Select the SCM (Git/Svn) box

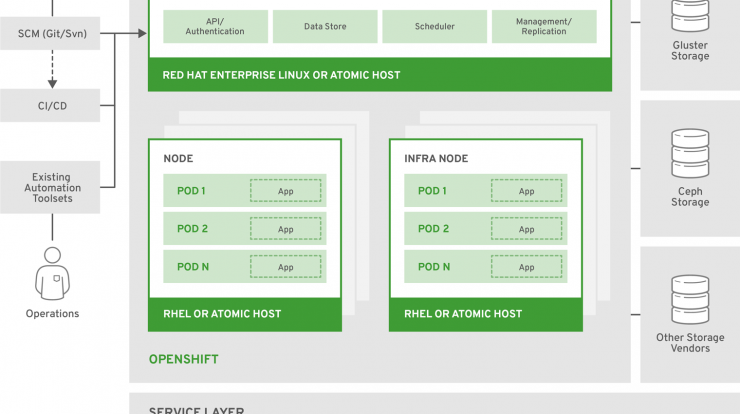[50, 34]
